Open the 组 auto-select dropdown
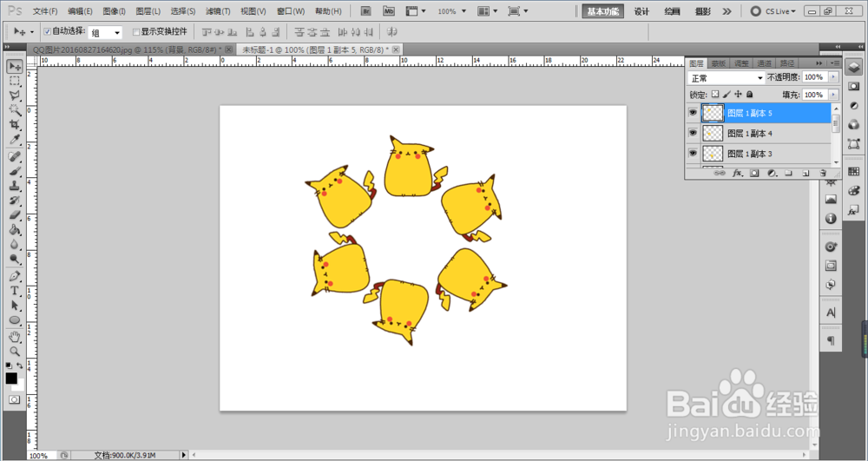This screenshot has width=868, height=461. pyautogui.click(x=106, y=33)
